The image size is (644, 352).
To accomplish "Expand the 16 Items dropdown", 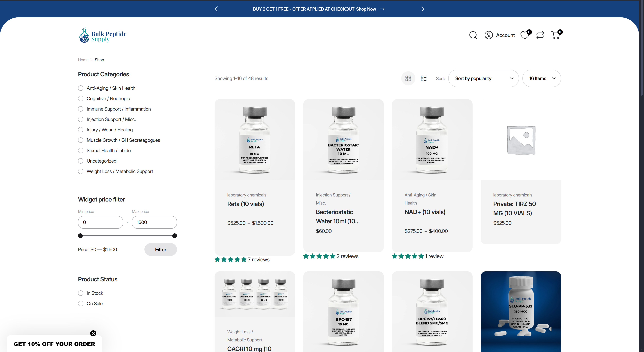I will pos(542,79).
